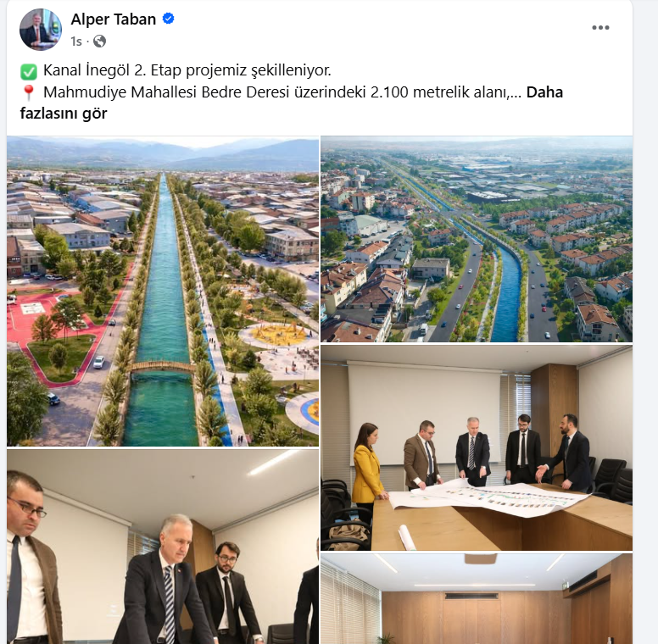Click the red location pin emoji

28,92
